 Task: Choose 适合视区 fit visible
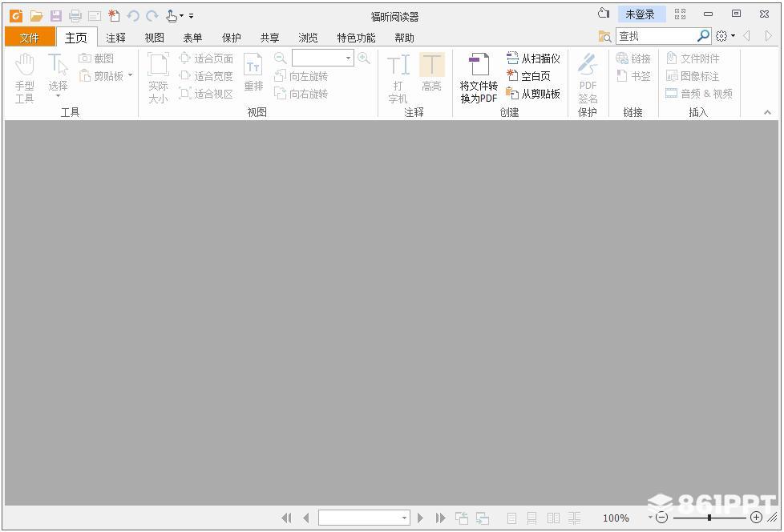[206, 94]
